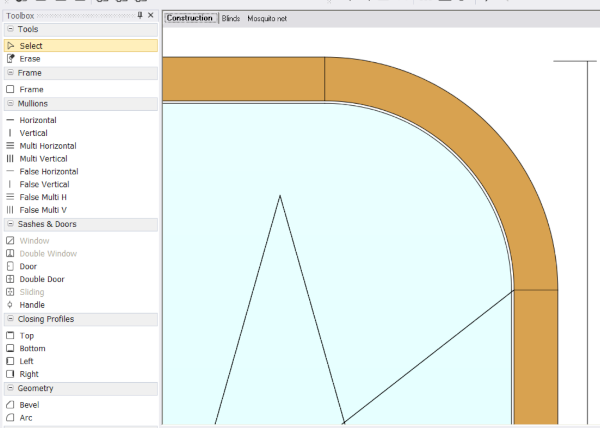
Task: Select the top horizontal frame piece
Action: 243,79
